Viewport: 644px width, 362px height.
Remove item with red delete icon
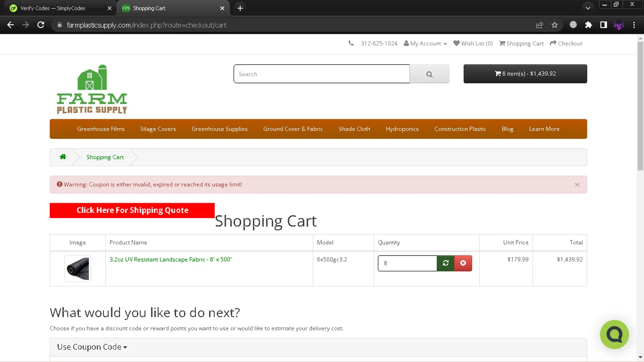point(463,263)
